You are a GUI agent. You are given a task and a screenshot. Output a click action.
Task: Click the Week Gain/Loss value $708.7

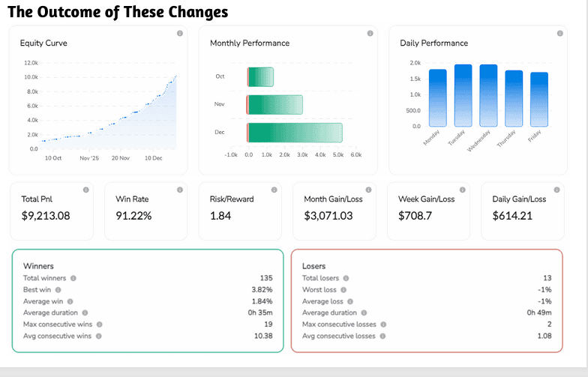click(x=415, y=216)
